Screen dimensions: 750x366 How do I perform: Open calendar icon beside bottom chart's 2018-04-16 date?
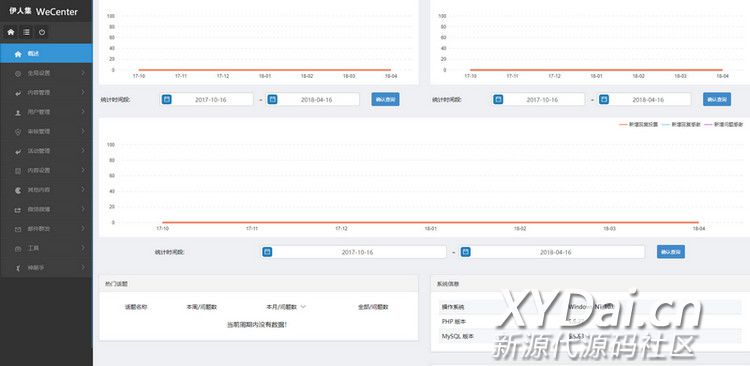(465, 252)
